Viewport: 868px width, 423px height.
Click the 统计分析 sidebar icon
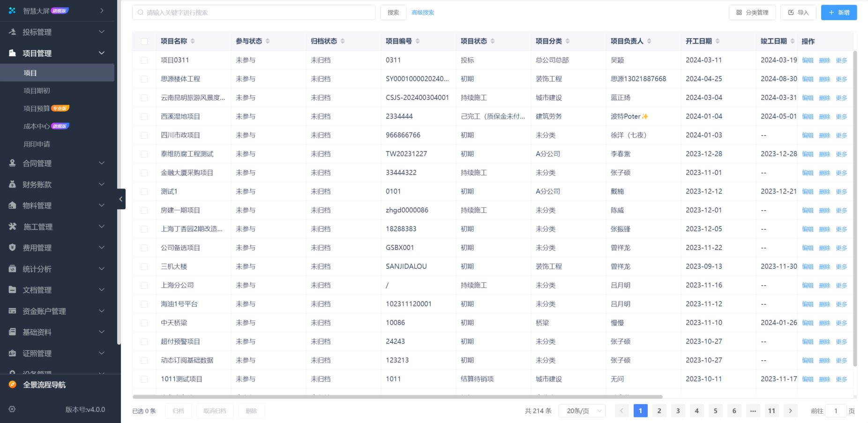pyautogui.click(x=11, y=269)
